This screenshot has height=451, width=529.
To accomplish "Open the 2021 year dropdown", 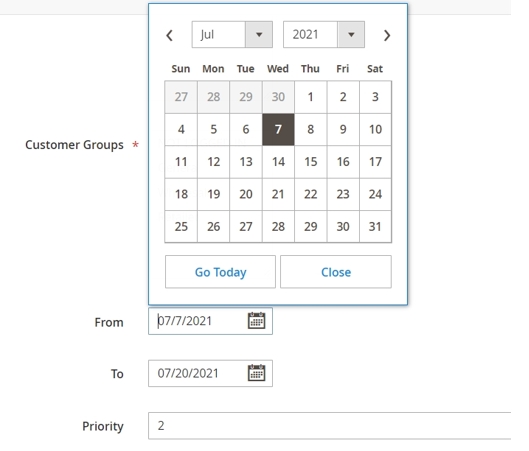I will pyautogui.click(x=324, y=34).
